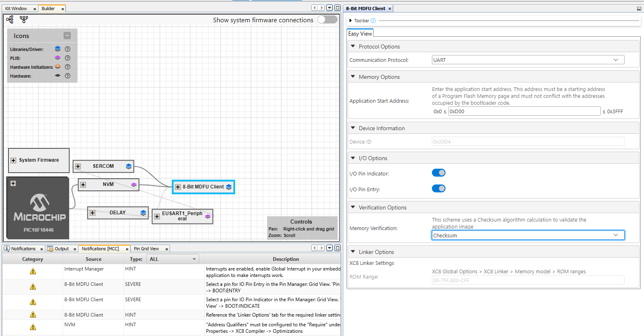The height and width of the screenshot is (336, 644).
Task: Click the hierarchy layout icon in Builder
Action: [x=24, y=19]
